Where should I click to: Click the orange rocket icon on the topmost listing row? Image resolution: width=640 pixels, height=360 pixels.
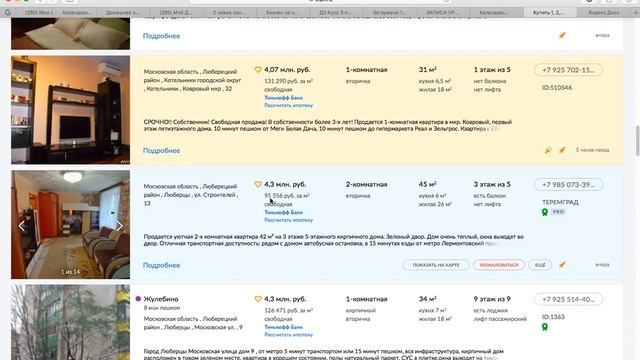[562, 36]
